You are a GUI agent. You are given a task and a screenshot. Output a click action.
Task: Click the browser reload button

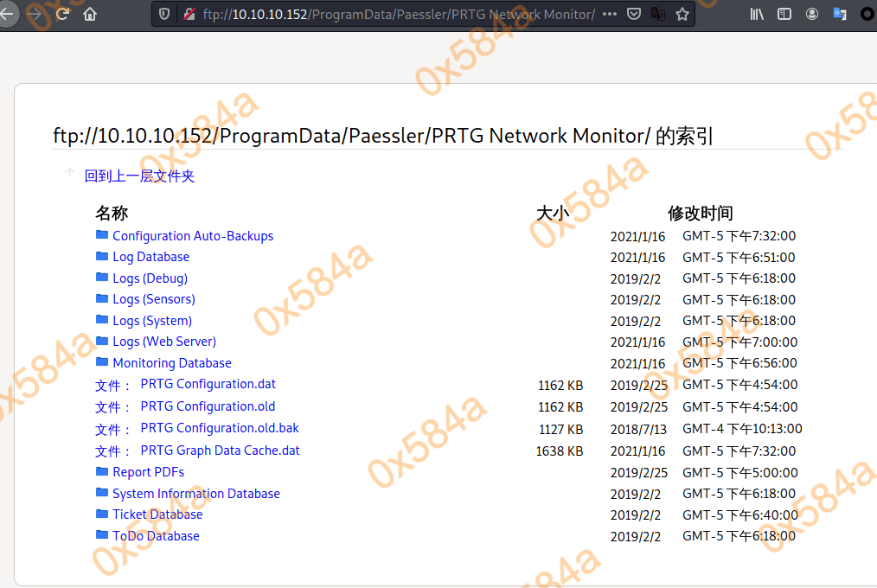[x=62, y=14]
